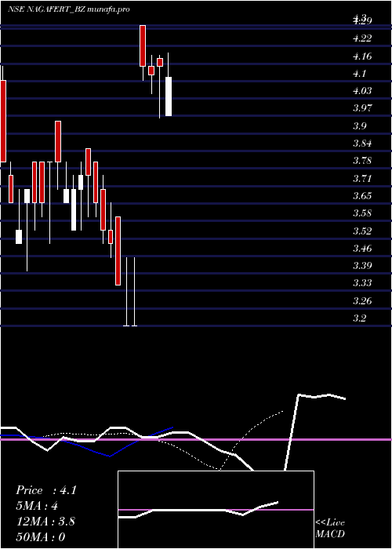Select the 12MA : 3.8 readout
This screenshot has height=549, width=392.
[45, 522]
